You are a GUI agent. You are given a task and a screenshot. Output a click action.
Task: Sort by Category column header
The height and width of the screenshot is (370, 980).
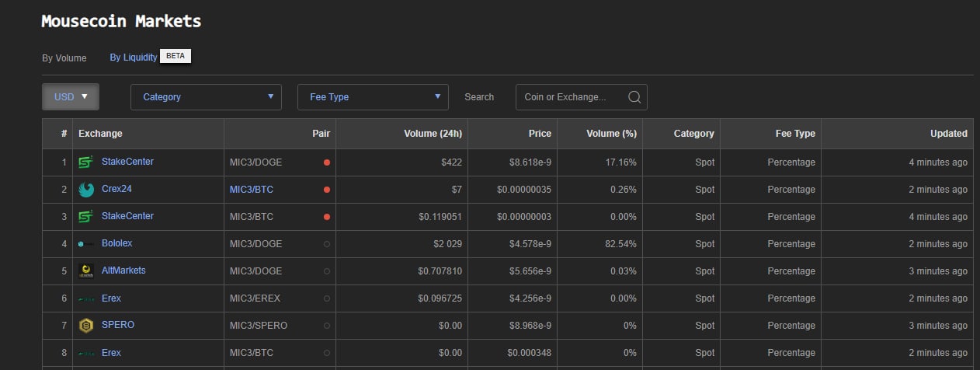[681, 134]
